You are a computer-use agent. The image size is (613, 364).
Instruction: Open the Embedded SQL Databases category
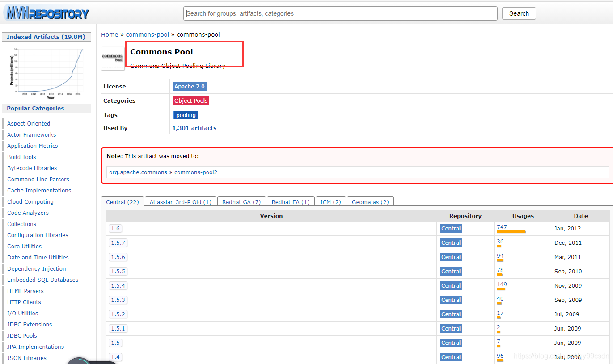[43, 280]
